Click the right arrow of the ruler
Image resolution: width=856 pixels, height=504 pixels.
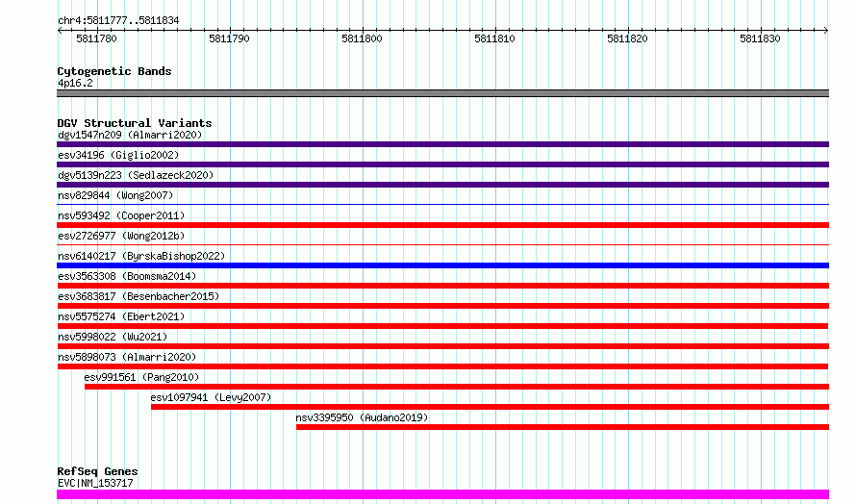826,30
